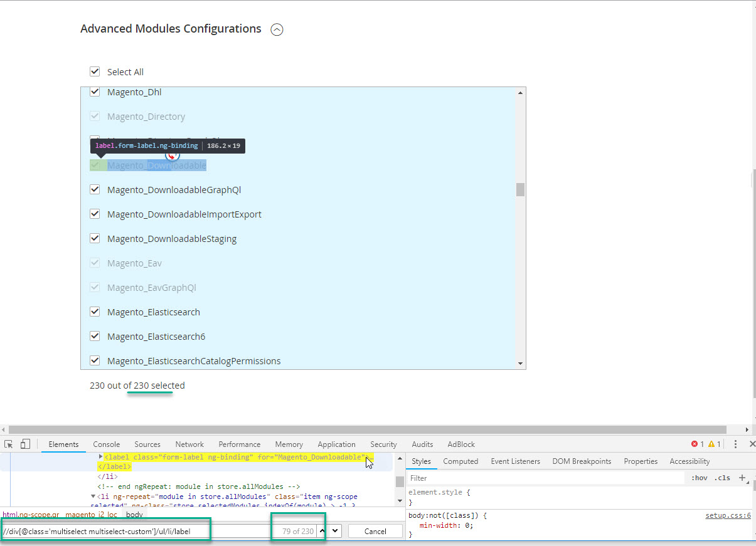Viewport: 756px width, 546px height.
Task: Open the Security tab
Action: [383, 444]
